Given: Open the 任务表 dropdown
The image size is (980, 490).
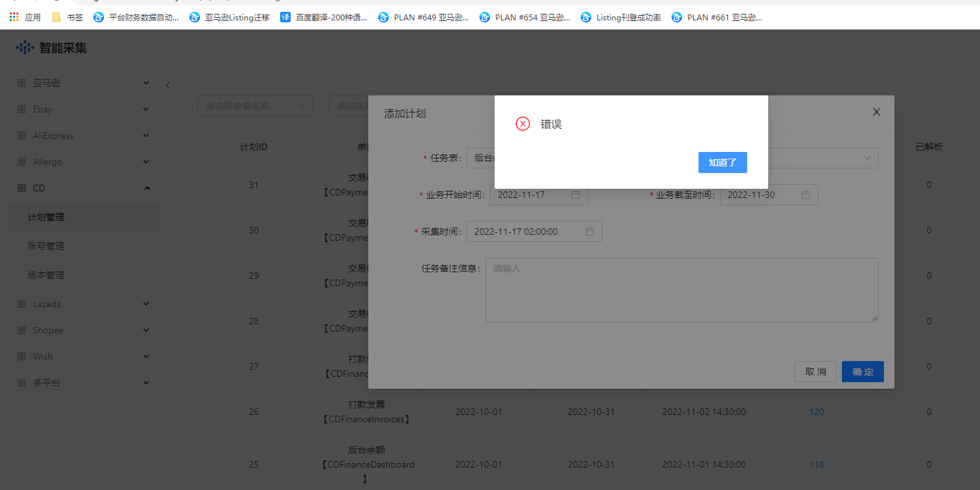Looking at the screenshot, I should [x=672, y=158].
